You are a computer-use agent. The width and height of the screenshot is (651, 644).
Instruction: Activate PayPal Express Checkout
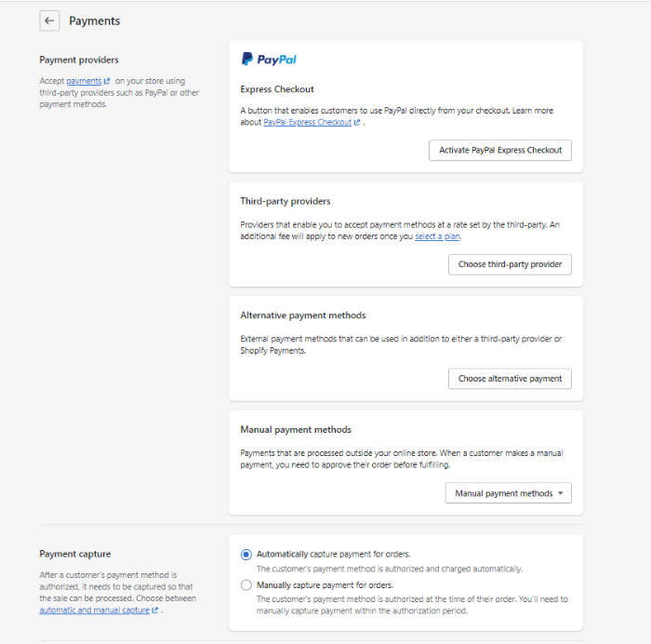(500, 150)
